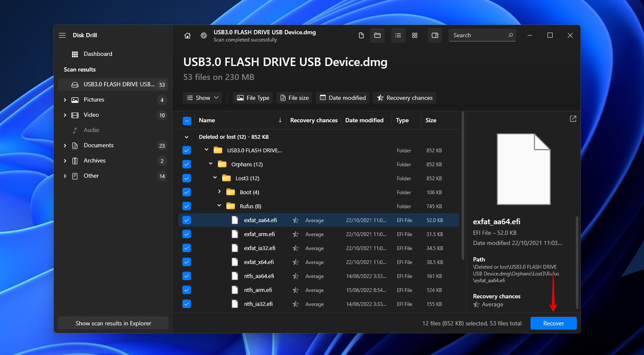Click the star icon for exfat_aa64.efi
Screen dimensions: 644x355
[x=296, y=220]
